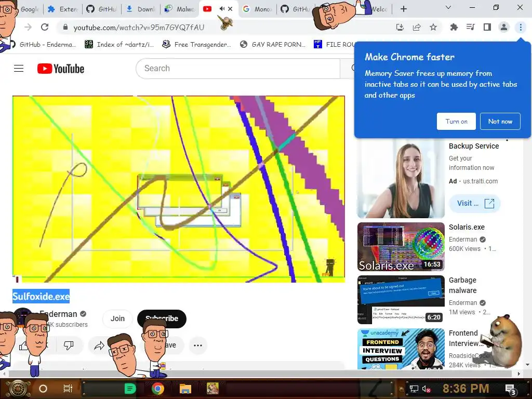Screen dimensions: 532x399
Task: Visit the Backup Service ad site
Action: 475,203
